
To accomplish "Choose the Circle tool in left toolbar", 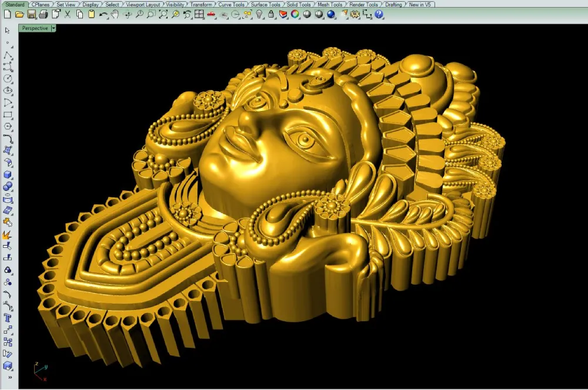I will pos(8,79).
